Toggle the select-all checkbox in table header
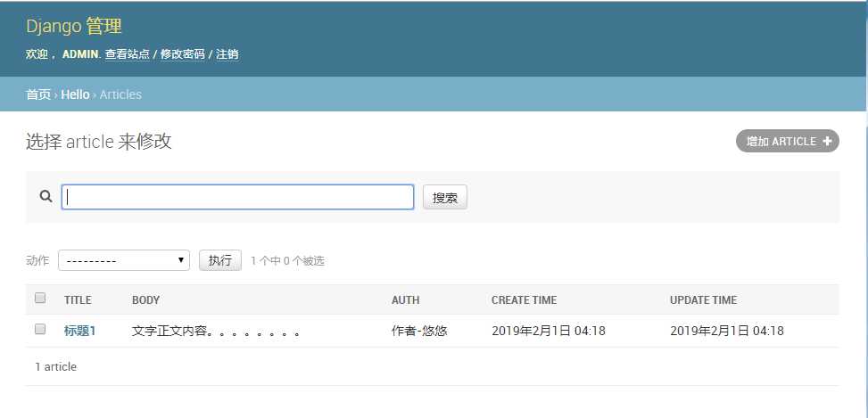The image size is (868, 418). (40, 298)
